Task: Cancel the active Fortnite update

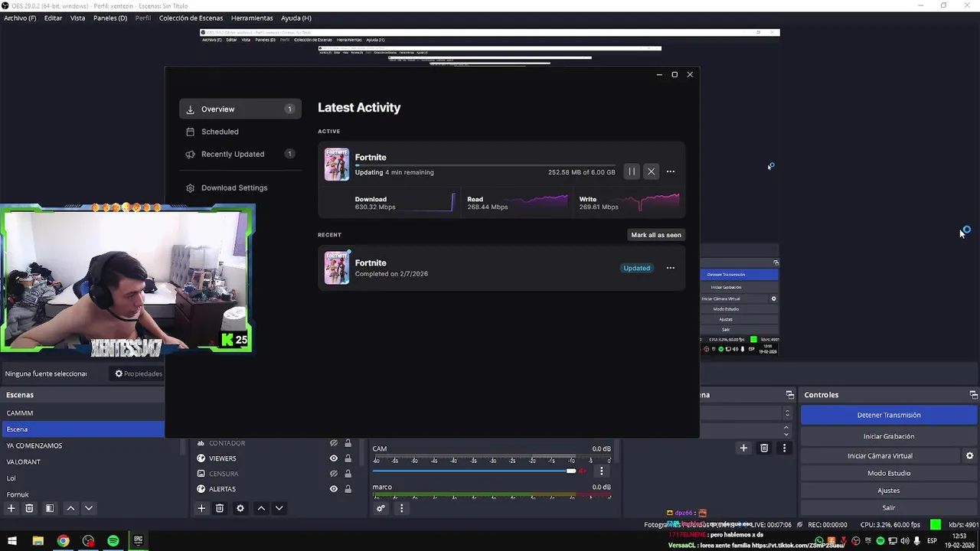Action: point(651,171)
